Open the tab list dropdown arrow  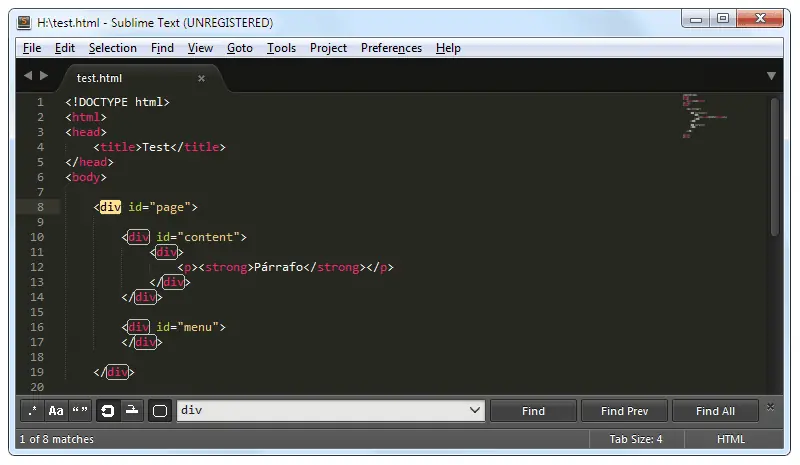[771, 76]
